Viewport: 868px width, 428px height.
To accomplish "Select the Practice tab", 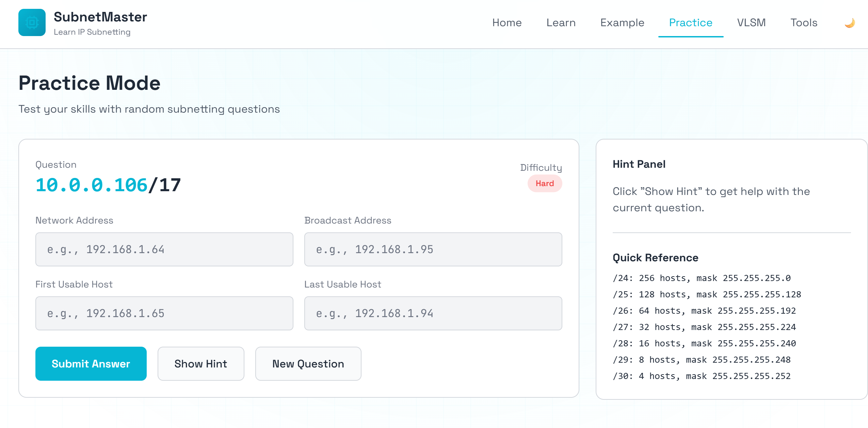I will (x=691, y=22).
